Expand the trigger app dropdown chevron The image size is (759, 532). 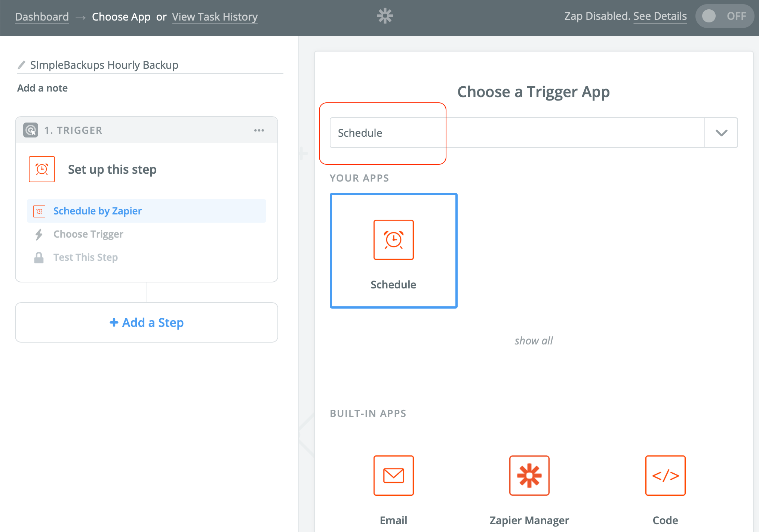(721, 133)
